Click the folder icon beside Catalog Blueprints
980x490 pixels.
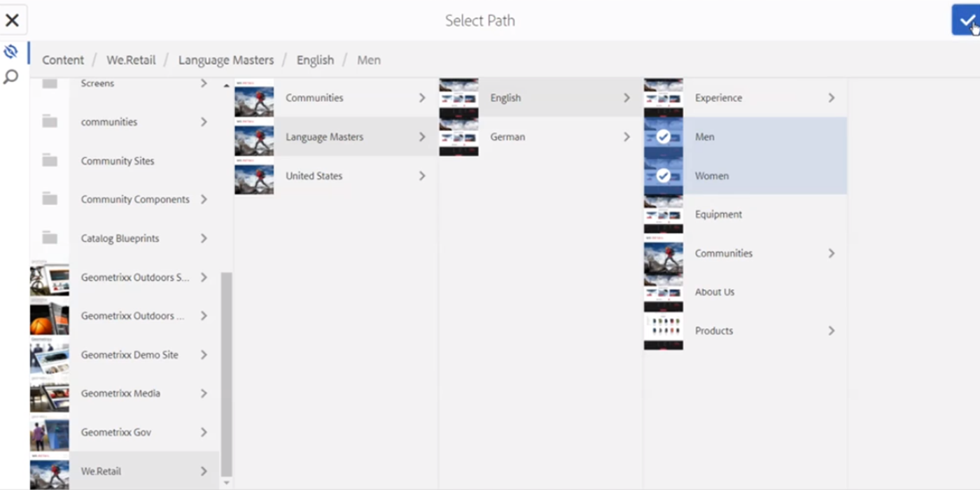(50, 238)
